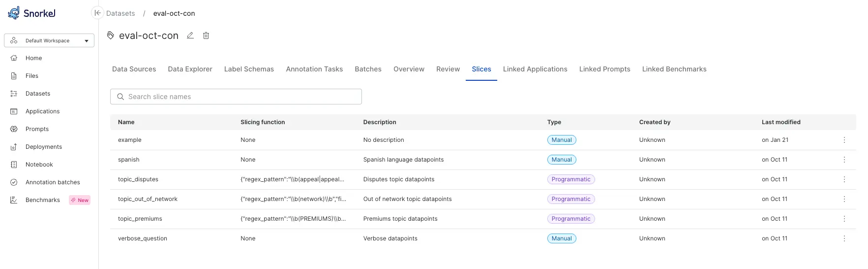Image resolution: width=868 pixels, height=269 pixels.
Task: Switch to the Data Sources tab
Action: [134, 69]
